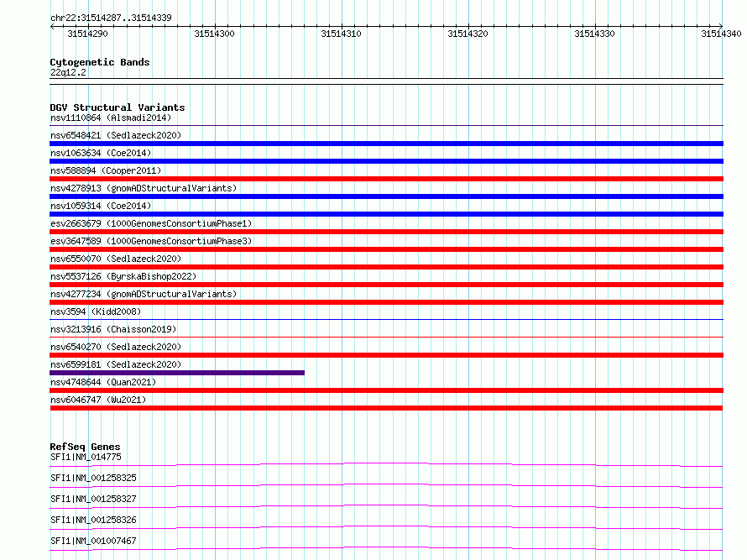Click the red bar under esv3647589
Viewport: 747px width, 560px height.
[x=386, y=249]
